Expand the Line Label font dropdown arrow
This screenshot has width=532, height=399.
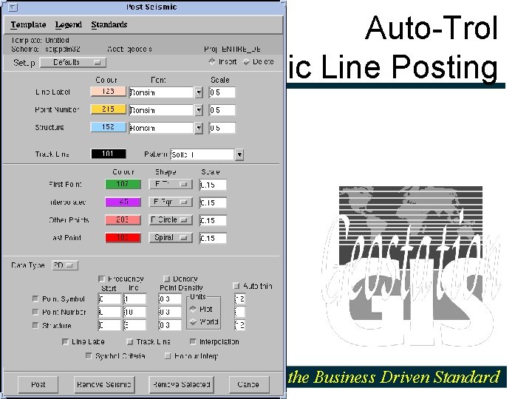[x=199, y=92]
